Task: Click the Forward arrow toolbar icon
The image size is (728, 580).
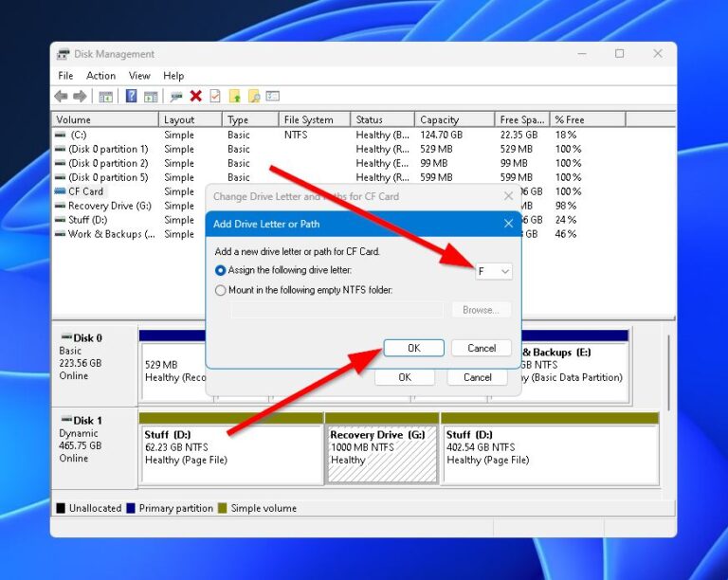Action: tap(81, 97)
